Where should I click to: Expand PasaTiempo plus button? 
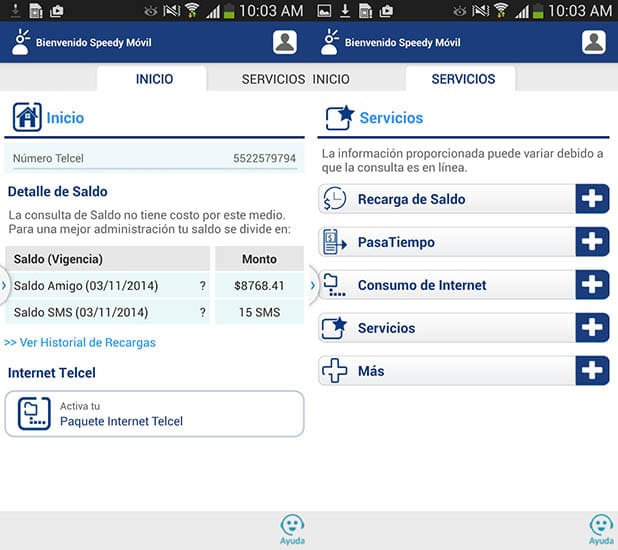592,242
